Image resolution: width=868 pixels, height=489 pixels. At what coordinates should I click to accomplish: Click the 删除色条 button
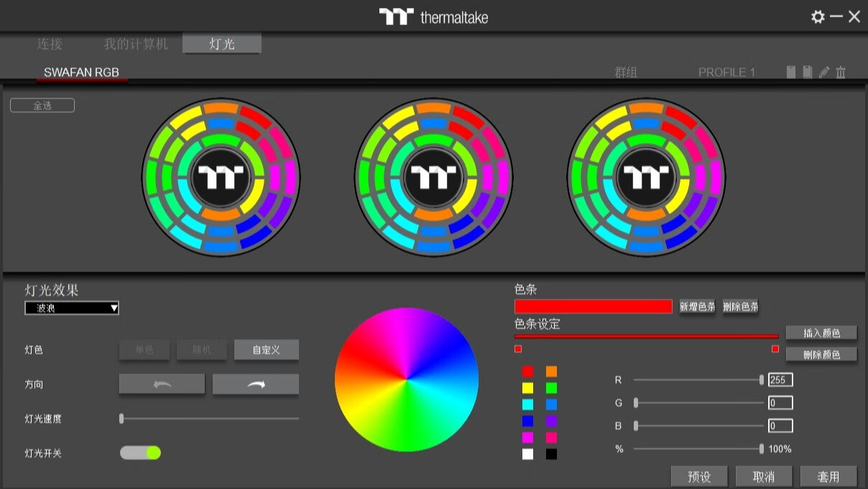click(x=741, y=307)
